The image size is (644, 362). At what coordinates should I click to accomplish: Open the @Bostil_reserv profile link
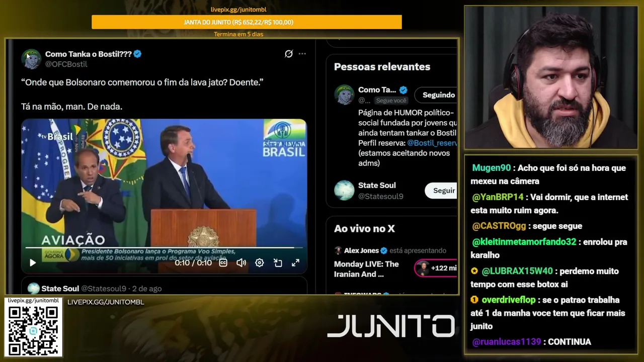tap(432, 143)
